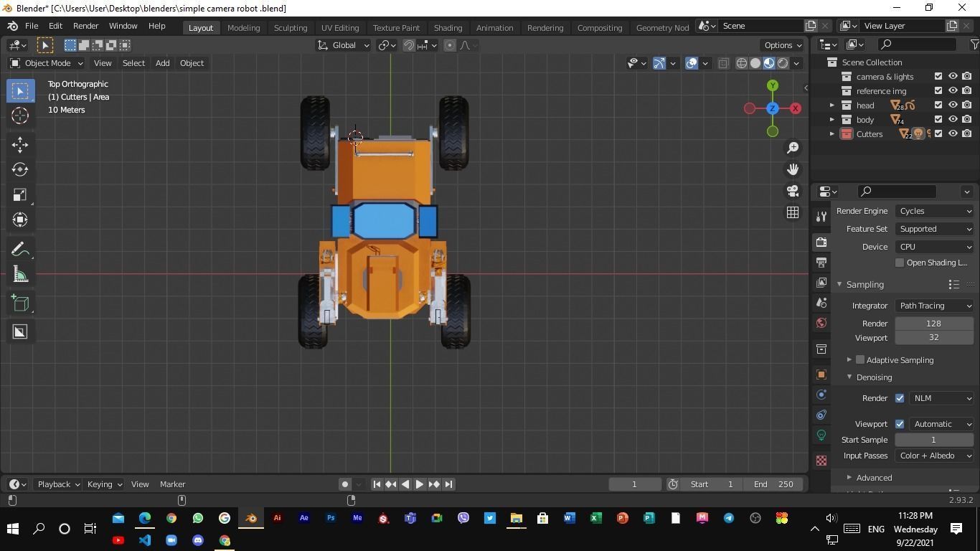Expand the head collection in outliner
The height and width of the screenshot is (551, 980).
pyautogui.click(x=832, y=105)
